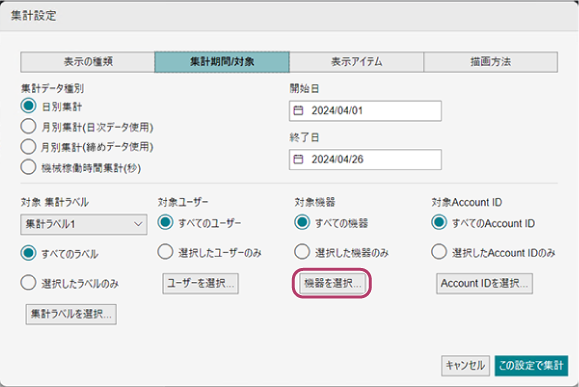Image resolution: width=579 pixels, height=387 pixels.
Task: Open the 集計ラベル1 dropdown
Action: (84, 224)
